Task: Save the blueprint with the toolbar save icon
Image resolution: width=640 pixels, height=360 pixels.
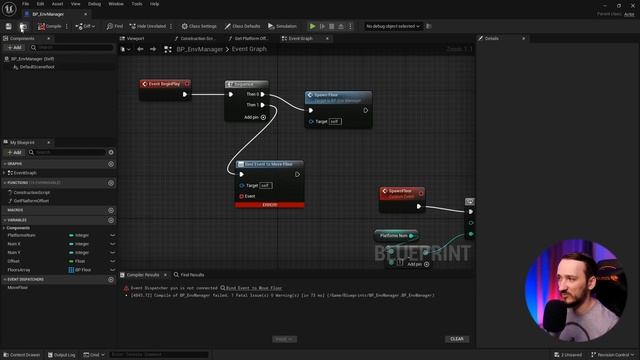Action: point(9,26)
